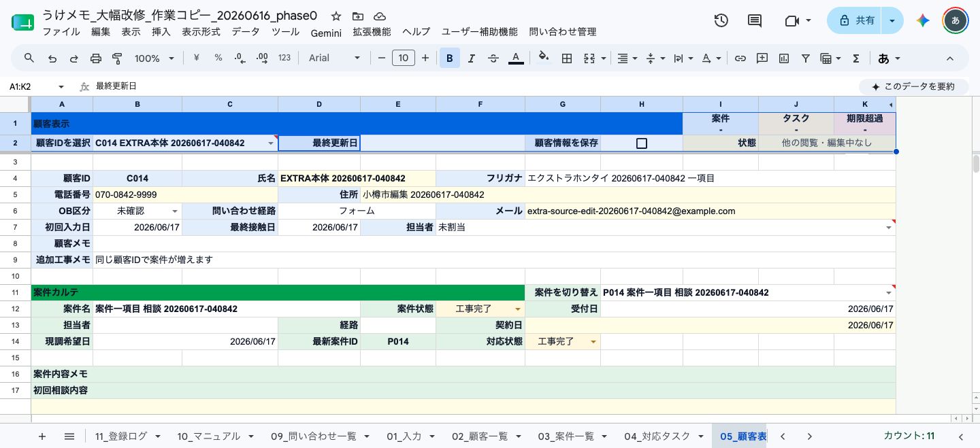
Task: Insert a link via chain icon
Action: click(740, 58)
